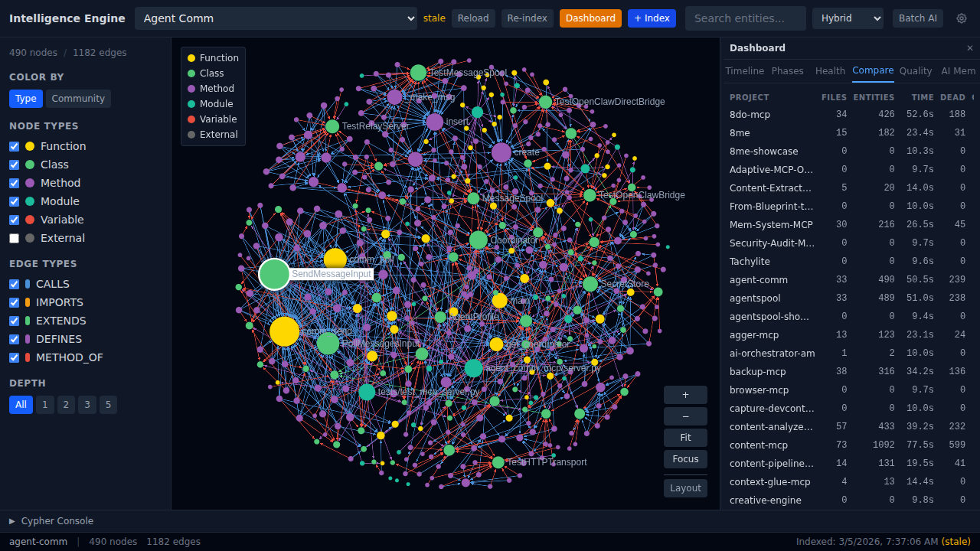Color nodes by Community
Viewport: 980px width, 551px height.
(78, 99)
